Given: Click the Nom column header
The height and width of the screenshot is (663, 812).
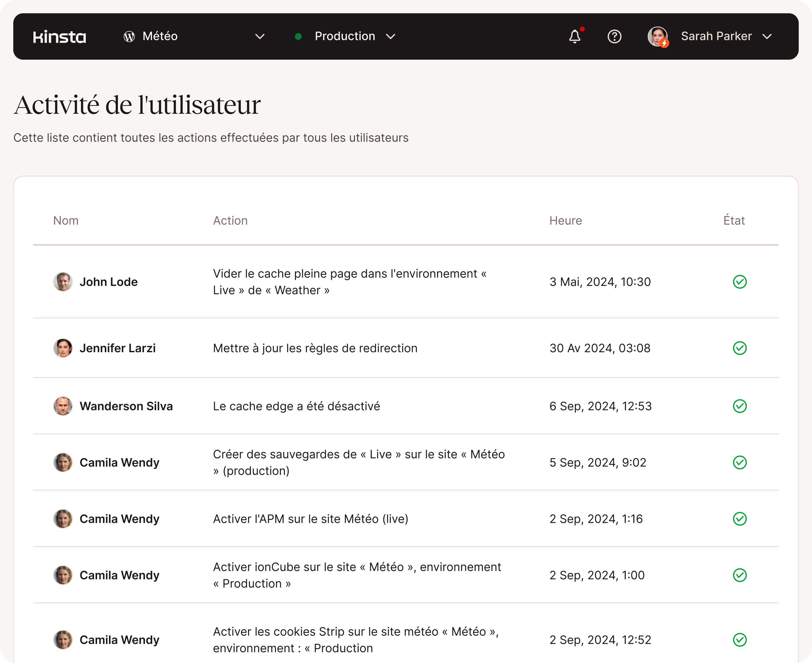Looking at the screenshot, I should [66, 220].
